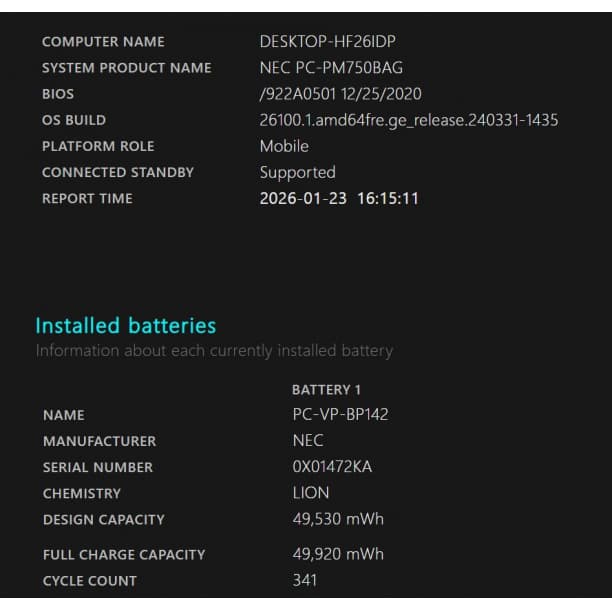Select the serial number 0X01472KA
This screenshot has height=612, width=612.
332,467
